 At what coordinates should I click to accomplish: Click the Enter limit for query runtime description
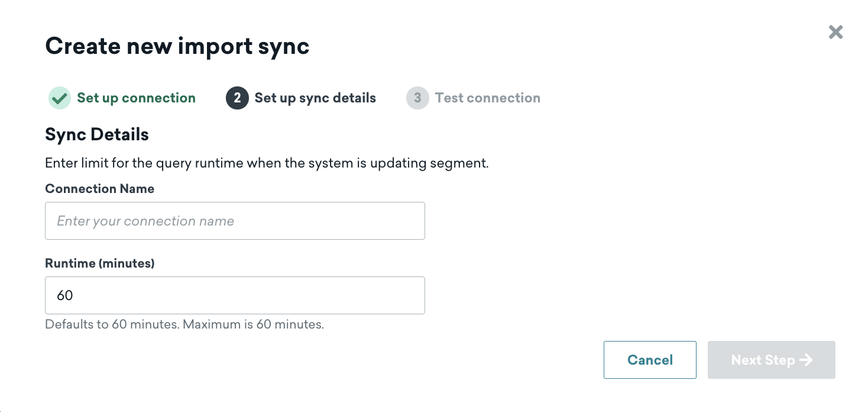267,163
